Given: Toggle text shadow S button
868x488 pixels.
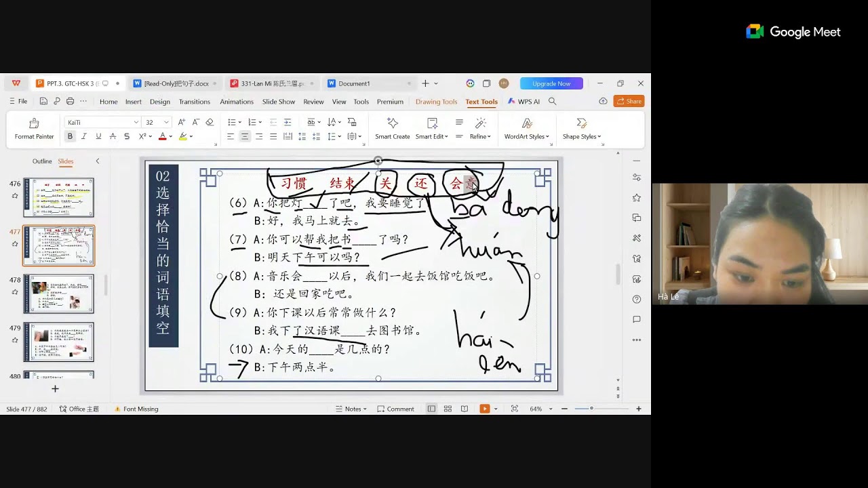Looking at the screenshot, I should (x=127, y=136).
